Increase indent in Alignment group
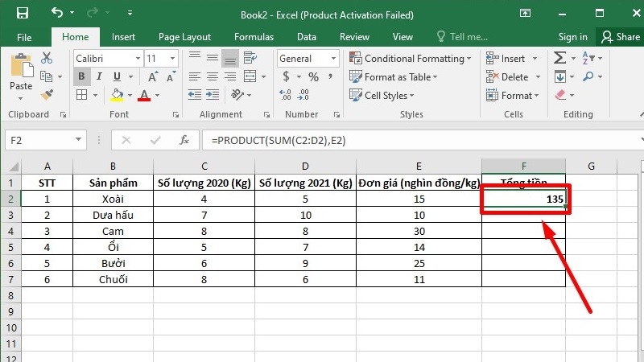Screen dimensions: 644x362 213,95
